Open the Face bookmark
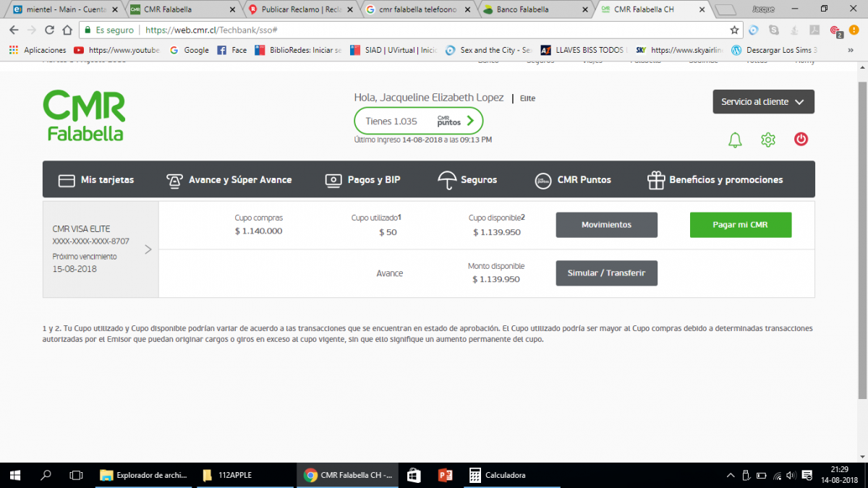The width and height of the screenshot is (868, 488). pos(232,50)
